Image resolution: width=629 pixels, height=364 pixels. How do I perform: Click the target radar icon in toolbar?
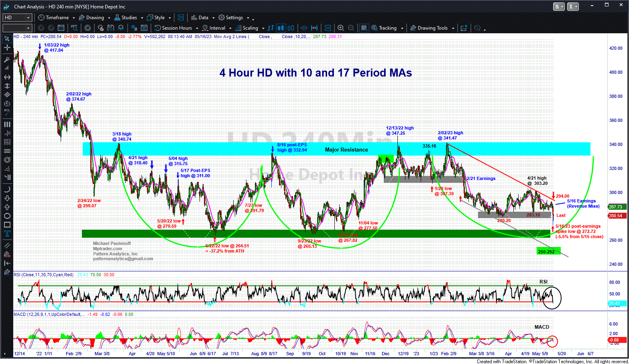pyautogui.click(x=88, y=28)
